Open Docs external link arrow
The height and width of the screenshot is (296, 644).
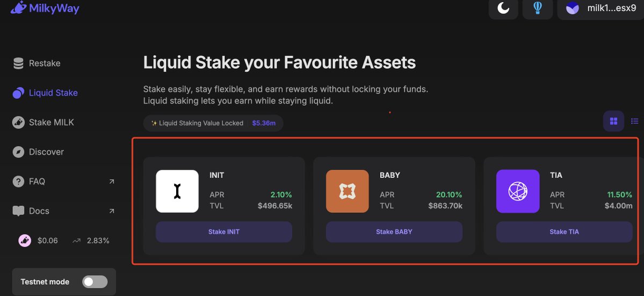pos(112,211)
